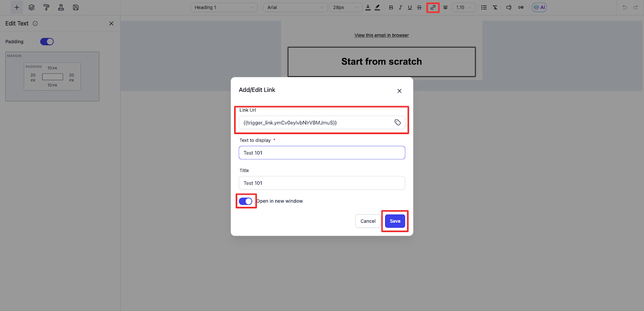Click the tag icon in Link Url field
The height and width of the screenshot is (311, 644).
[398, 122]
